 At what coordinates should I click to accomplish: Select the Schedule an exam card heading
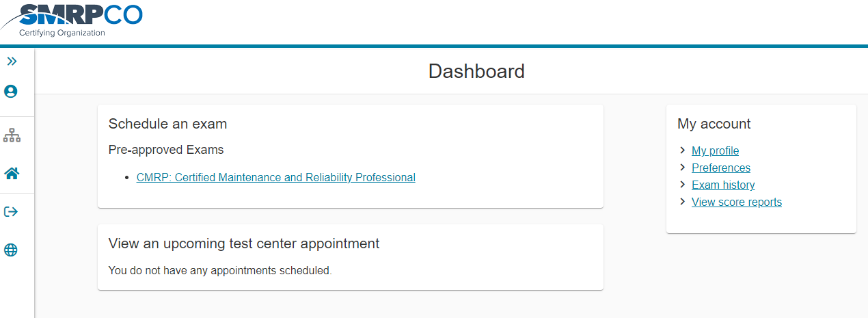tap(167, 124)
